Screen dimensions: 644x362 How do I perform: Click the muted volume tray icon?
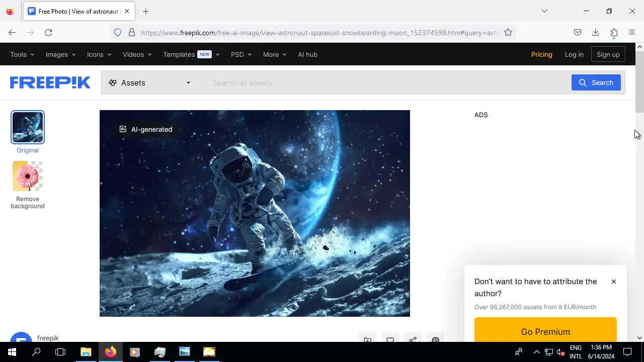tap(561, 352)
